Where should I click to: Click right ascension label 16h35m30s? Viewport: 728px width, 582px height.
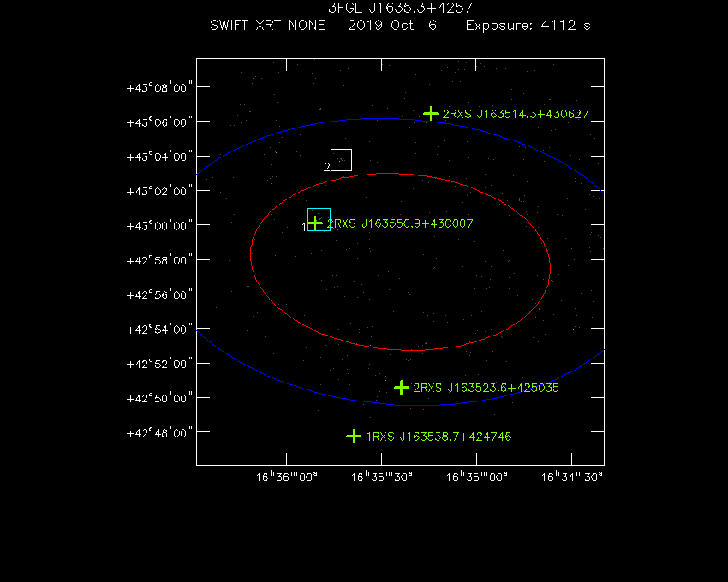[382, 476]
